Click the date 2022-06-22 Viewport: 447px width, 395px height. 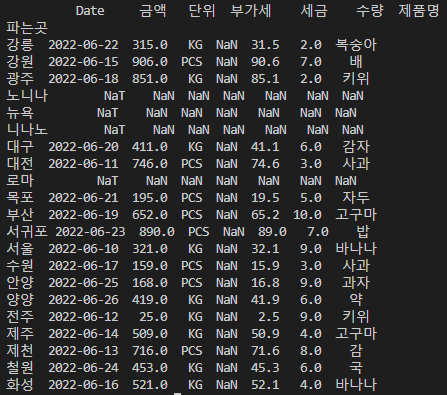coord(83,45)
